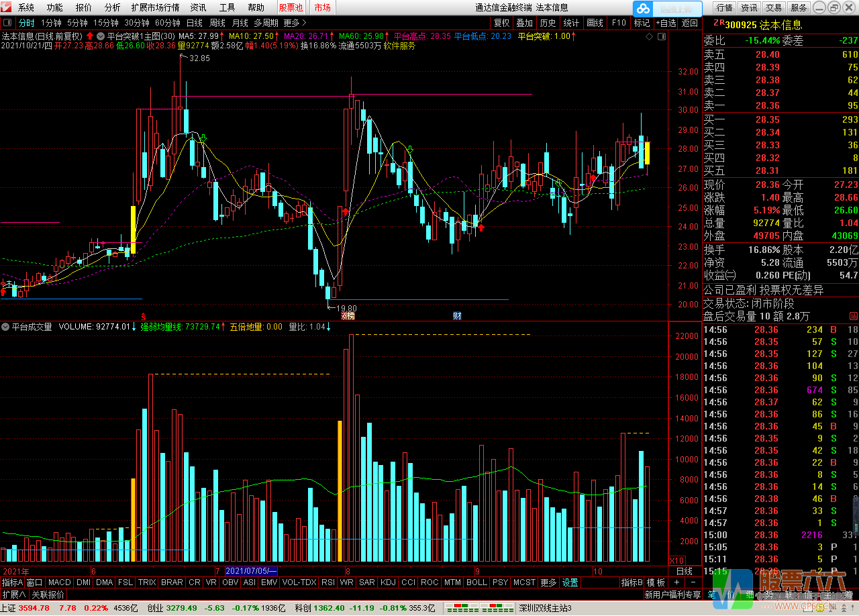The height and width of the screenshot is (616, 859).
Task: Click the 历史 history button
Action: [548, 23]
